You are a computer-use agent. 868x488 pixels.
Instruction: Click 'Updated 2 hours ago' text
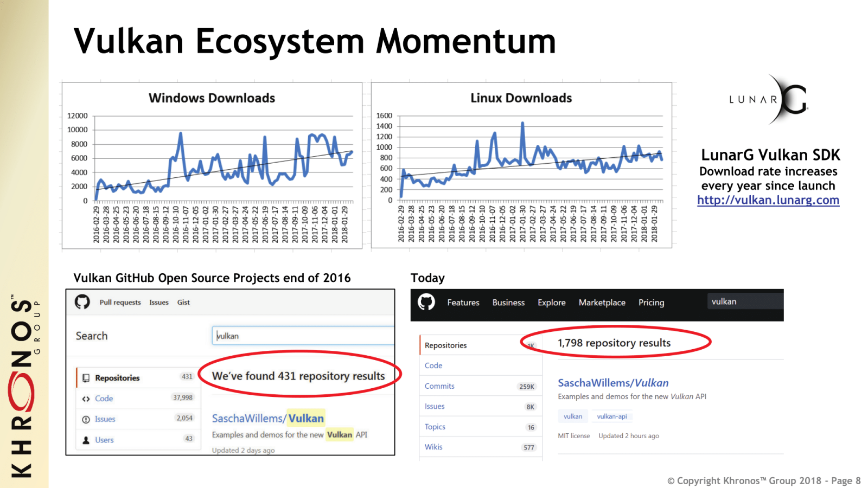pyautogui.click(x=629, y=436)
